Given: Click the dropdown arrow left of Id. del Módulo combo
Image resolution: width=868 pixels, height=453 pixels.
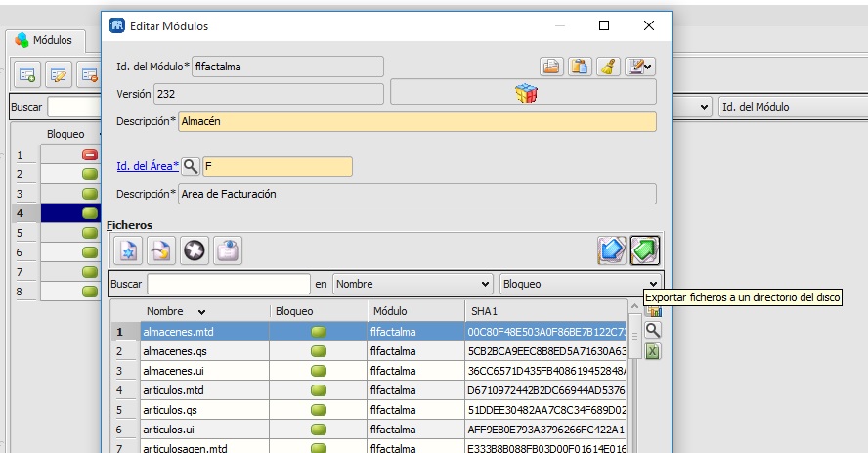Looking at the screenshot, I should (x=704, y=107).
